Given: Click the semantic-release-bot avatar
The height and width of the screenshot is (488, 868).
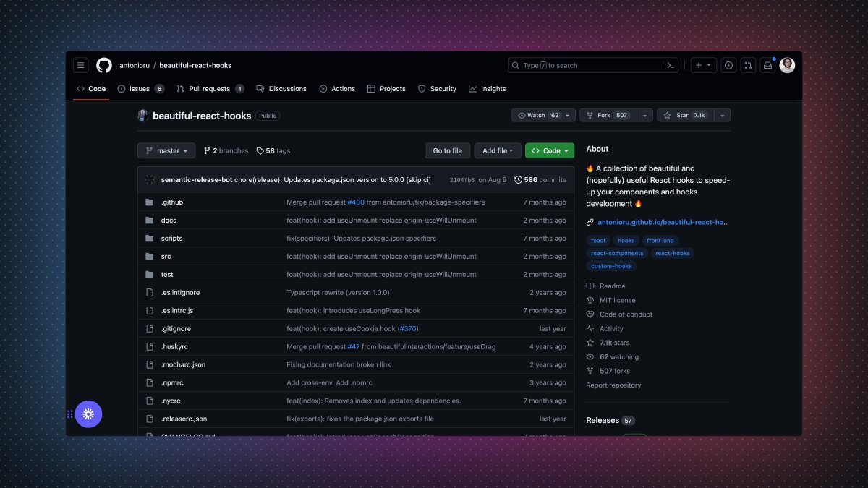Looking at the screenshot, I should [x=150, y=179].
